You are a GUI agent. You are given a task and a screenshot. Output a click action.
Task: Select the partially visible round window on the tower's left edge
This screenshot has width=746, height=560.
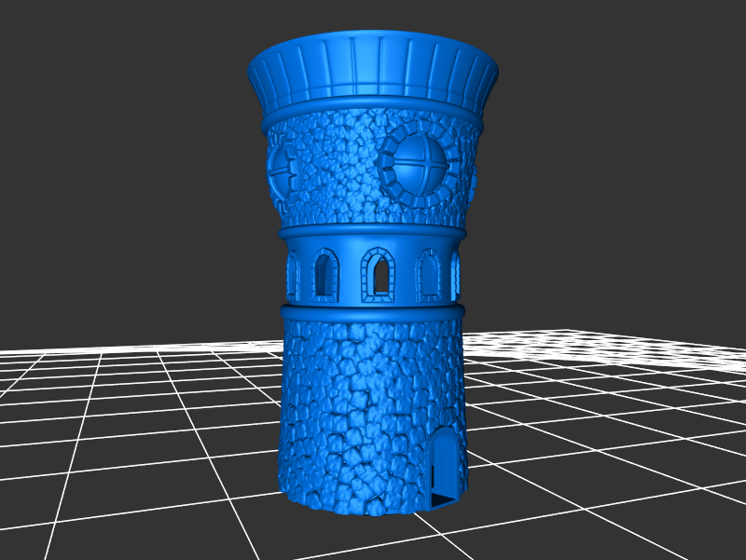pyautogui.click(x=281, y=171)
